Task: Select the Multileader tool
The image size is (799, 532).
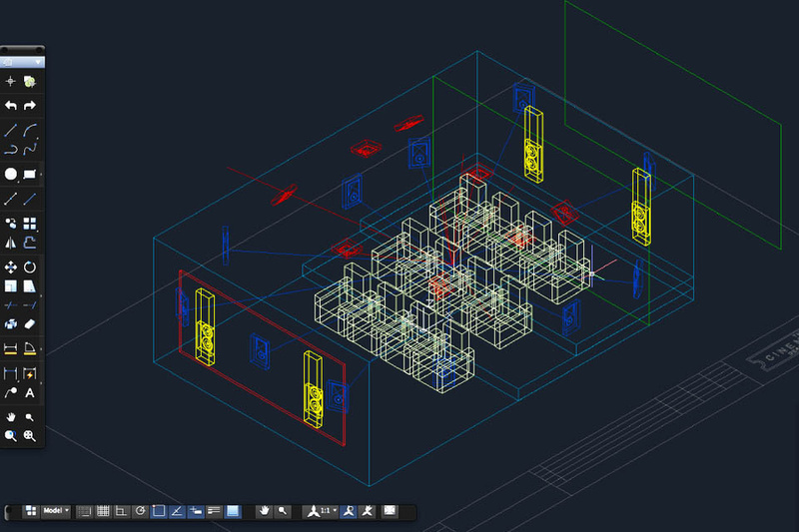Action: tap(11, 393)
